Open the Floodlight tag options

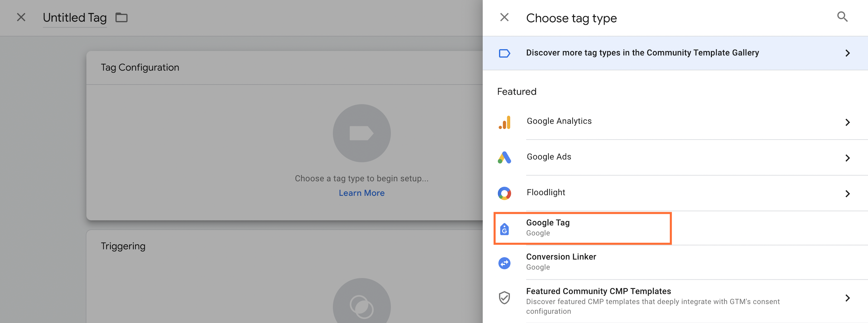pyautogui.click(x=848, y=194)
